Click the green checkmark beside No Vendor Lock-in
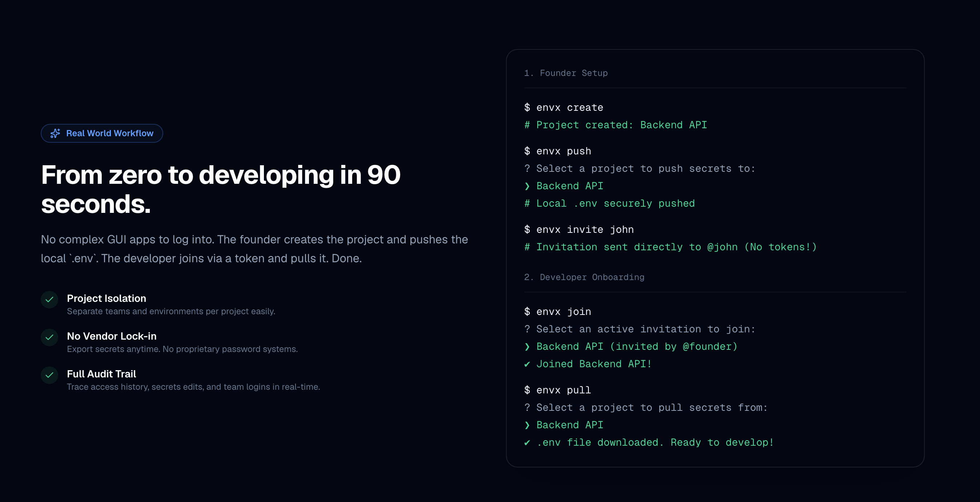The image size is (980, 502). (x=49, y=337)
